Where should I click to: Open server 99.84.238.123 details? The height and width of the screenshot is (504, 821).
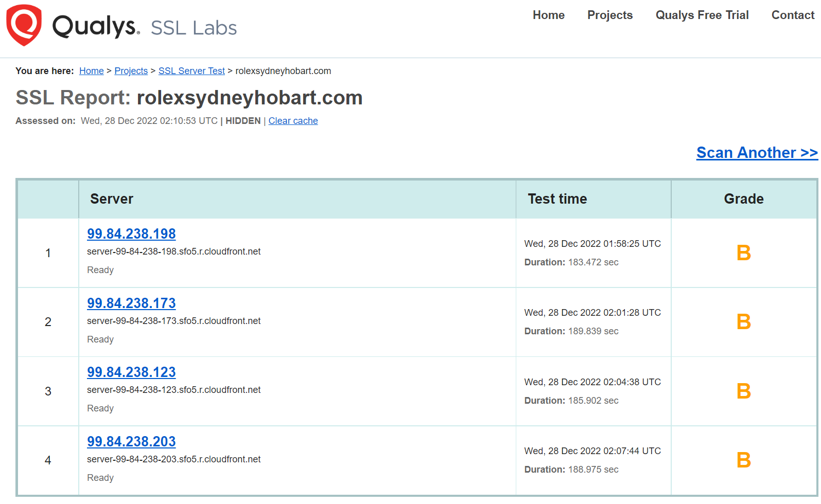click(131, 372)
